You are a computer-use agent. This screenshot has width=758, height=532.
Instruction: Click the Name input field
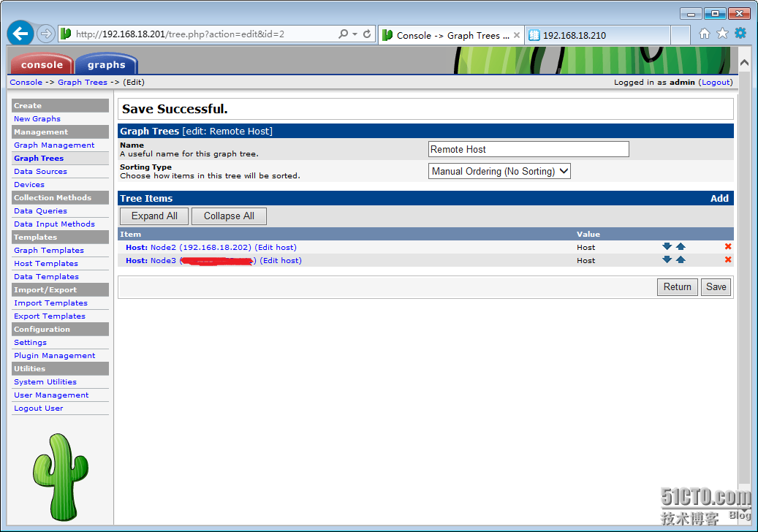tap(528, 149)
